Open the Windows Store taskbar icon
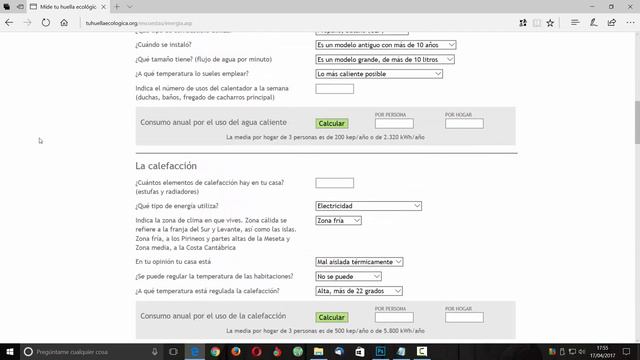The image size is (640, 360). (x=360, y=352)
